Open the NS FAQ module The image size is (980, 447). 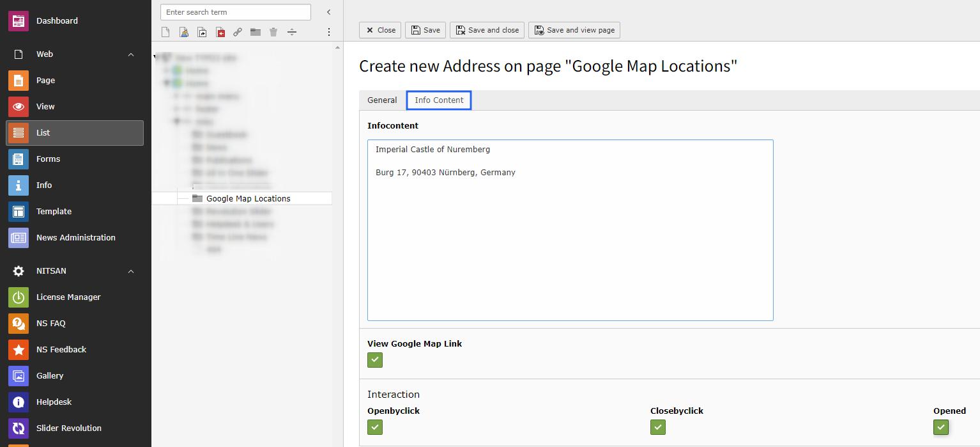point(75,323)
